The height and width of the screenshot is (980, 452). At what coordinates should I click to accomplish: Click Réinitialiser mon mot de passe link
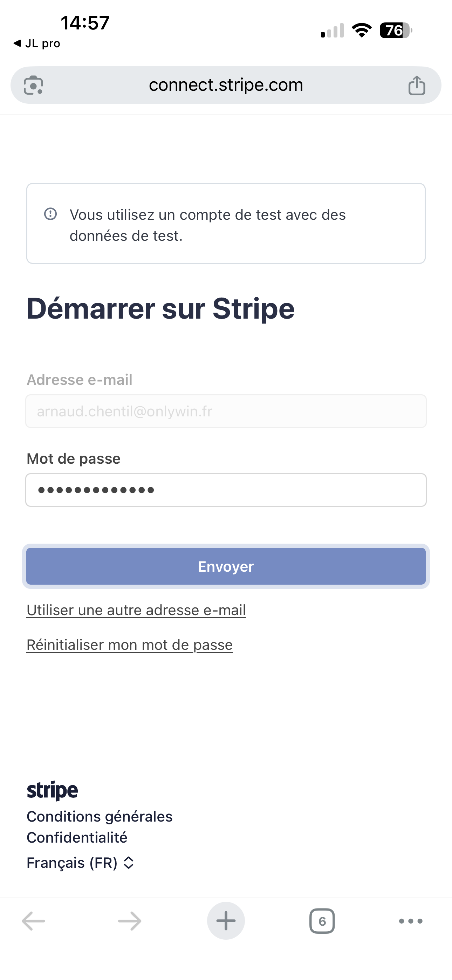click(x=129, y=645)
